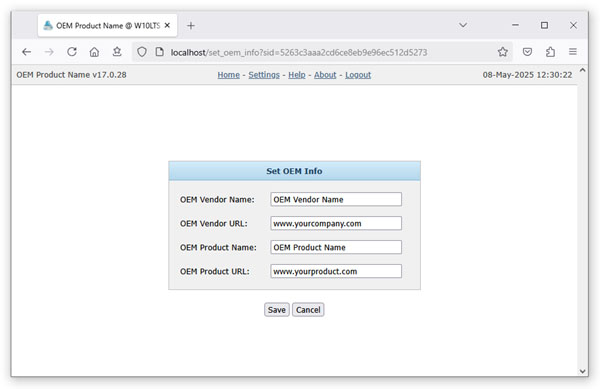The height and width of the screenshot is (389, 600).
Task: Click the 'OEM Product Name:' label
Action: 218,247
